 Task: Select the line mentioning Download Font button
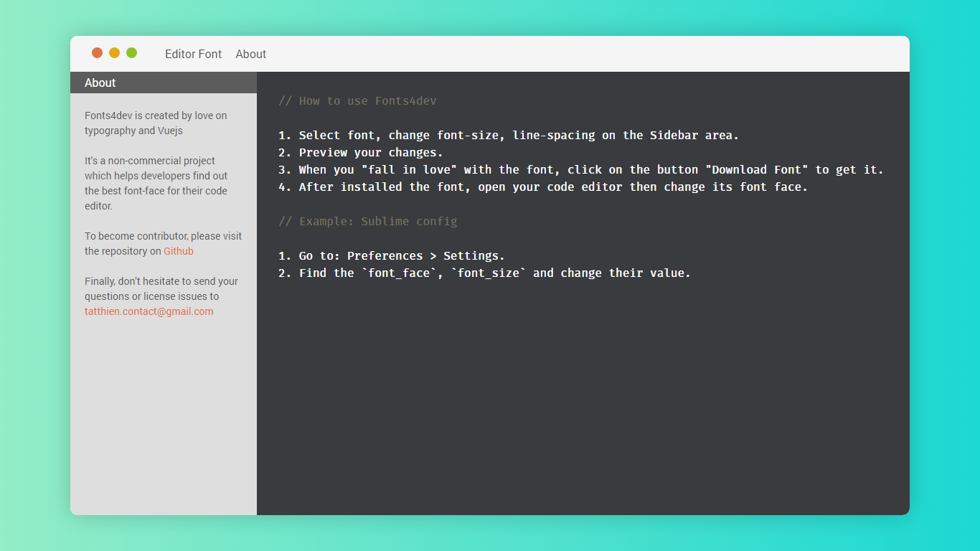coord(580,169)
